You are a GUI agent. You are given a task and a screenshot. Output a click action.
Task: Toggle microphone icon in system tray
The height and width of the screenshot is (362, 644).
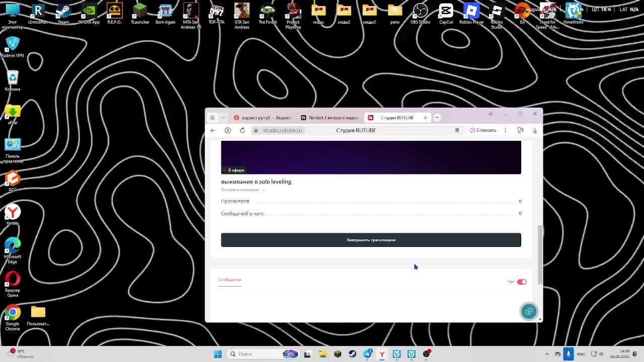click(568, 354)
